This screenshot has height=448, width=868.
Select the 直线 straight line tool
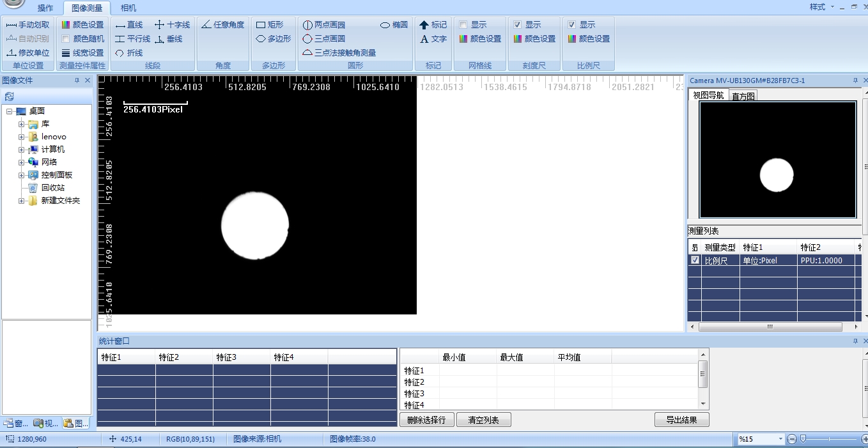[129, 25]
